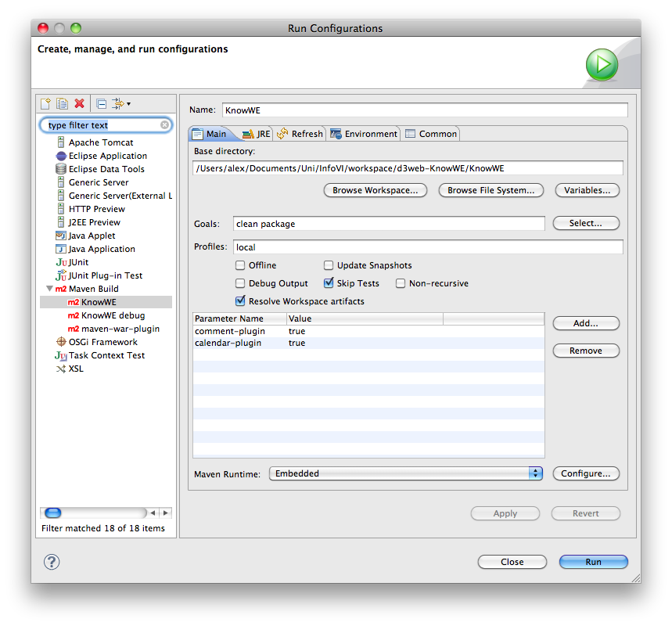672x626 pixels.
Task: Enable the Offline checkbox
Action: (240, 265)
